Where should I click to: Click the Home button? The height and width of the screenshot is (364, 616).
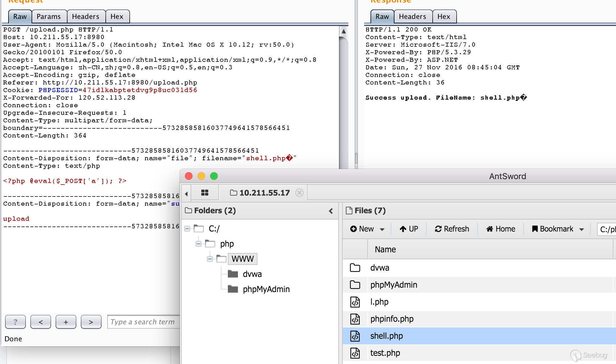pos(500,229)
